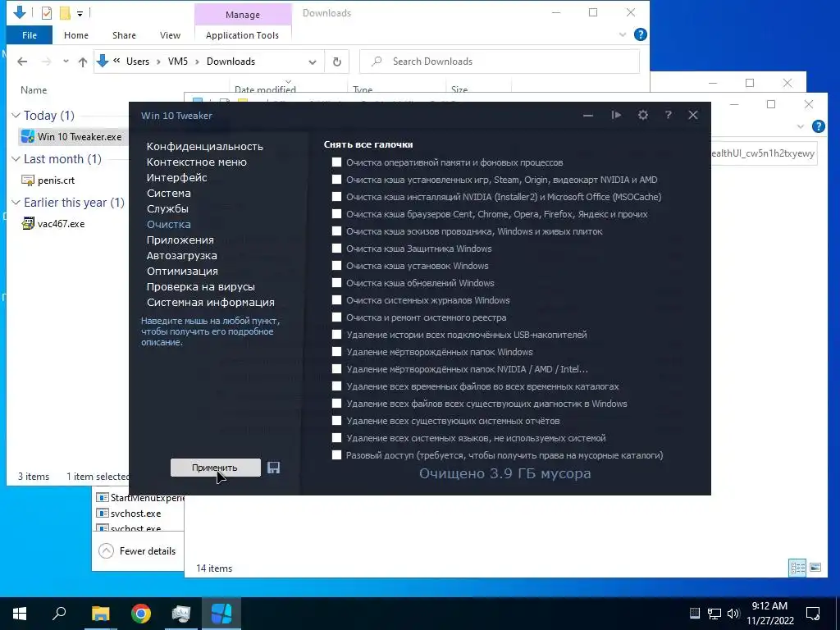Sort by Name column header

(34, 90)
